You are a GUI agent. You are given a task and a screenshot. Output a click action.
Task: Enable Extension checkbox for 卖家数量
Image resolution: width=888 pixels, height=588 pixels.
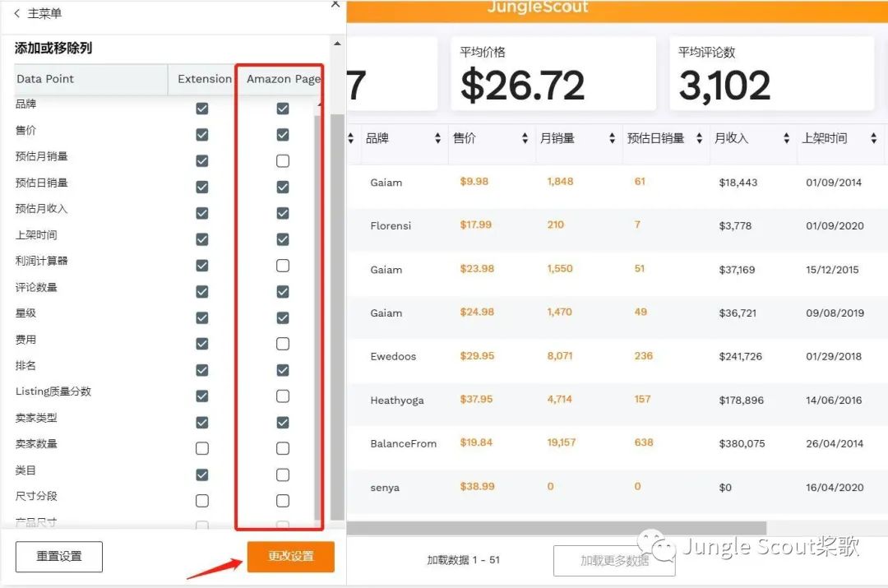[x=202, y=449]
